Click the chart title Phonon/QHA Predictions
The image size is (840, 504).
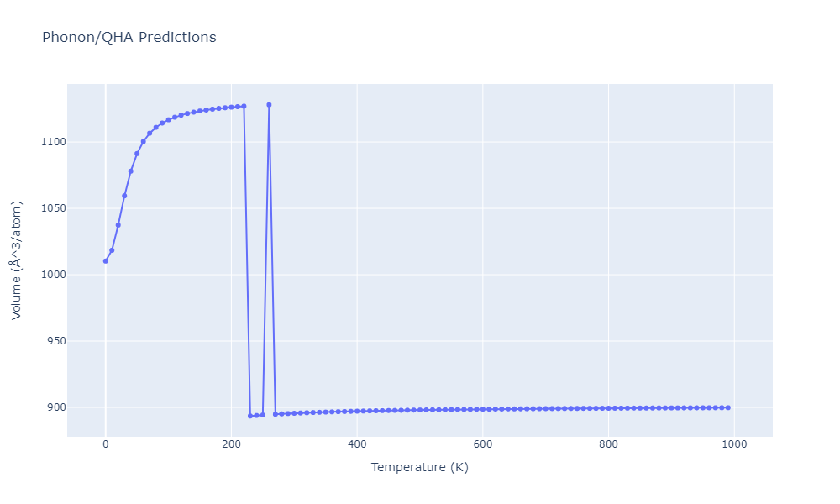click(129, 38)
